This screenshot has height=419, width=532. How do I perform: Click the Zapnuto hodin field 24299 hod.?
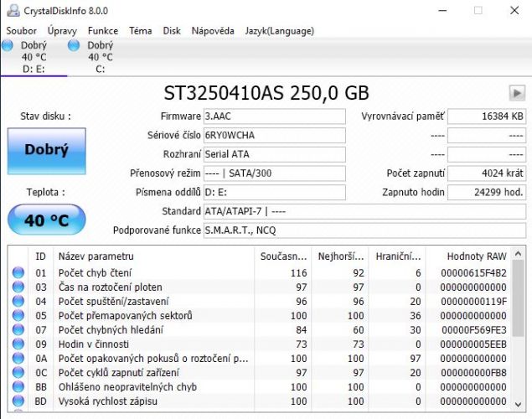[x=487, y=193]
